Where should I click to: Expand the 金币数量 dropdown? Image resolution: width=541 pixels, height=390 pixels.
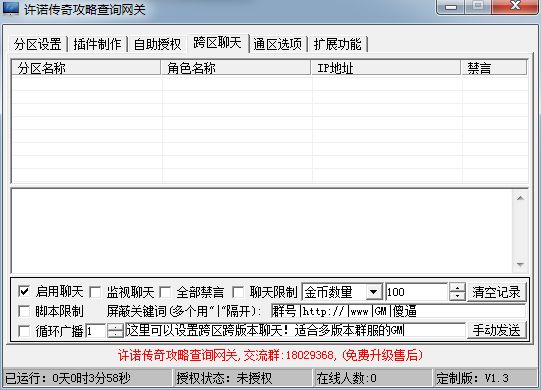coord(373,292)
